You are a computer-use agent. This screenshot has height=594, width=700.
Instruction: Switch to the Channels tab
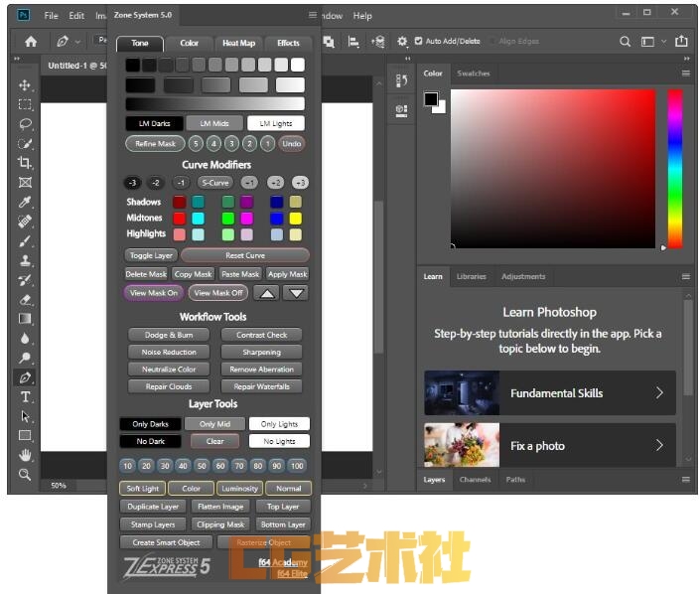[x=475, y=480]
